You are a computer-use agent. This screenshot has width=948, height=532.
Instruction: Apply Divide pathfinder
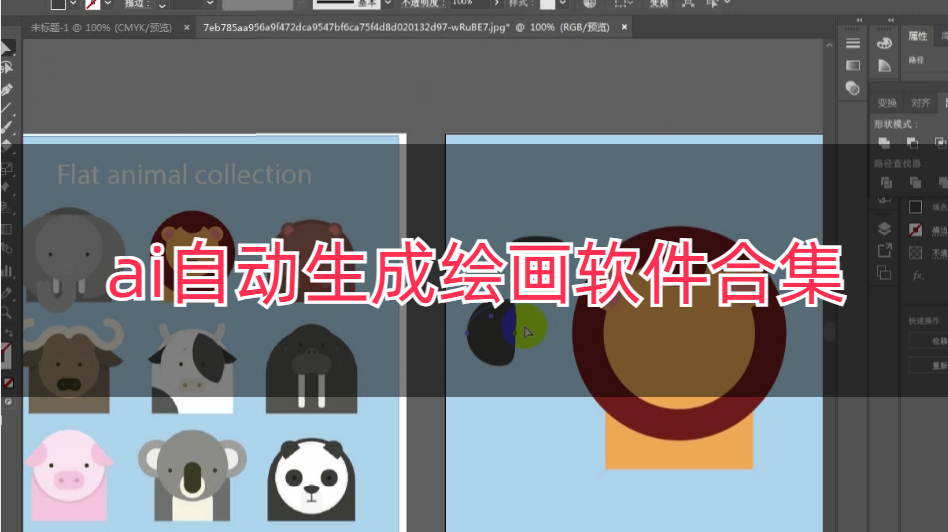886,182
